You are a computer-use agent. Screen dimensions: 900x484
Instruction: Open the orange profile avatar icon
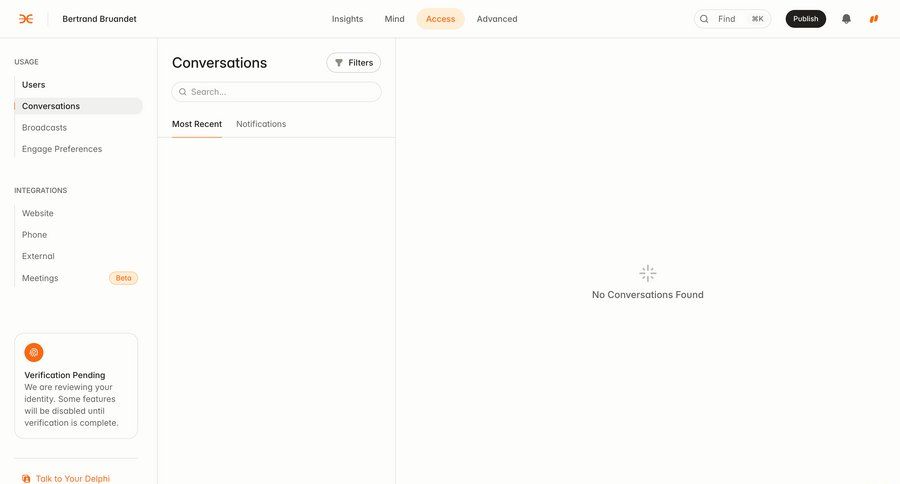(x=874, y=19)
